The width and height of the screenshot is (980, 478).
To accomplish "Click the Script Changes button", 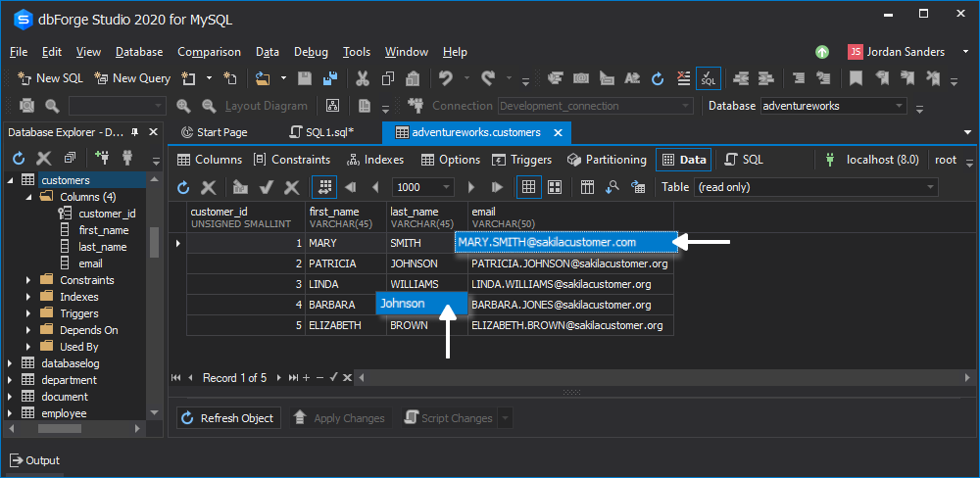I will click(x=450, y=418).
